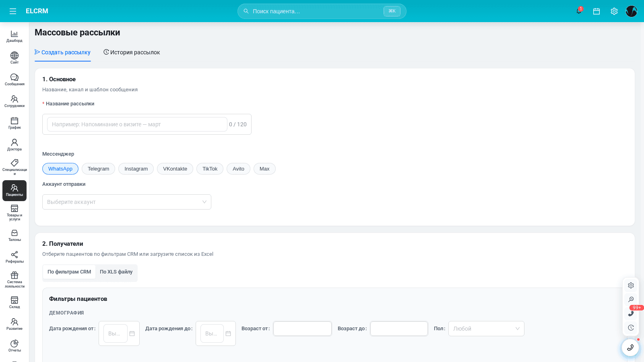This screenshot has height=362, width=644.
Task: Open Сайт section in the sidebar
Action: point(14,58)
